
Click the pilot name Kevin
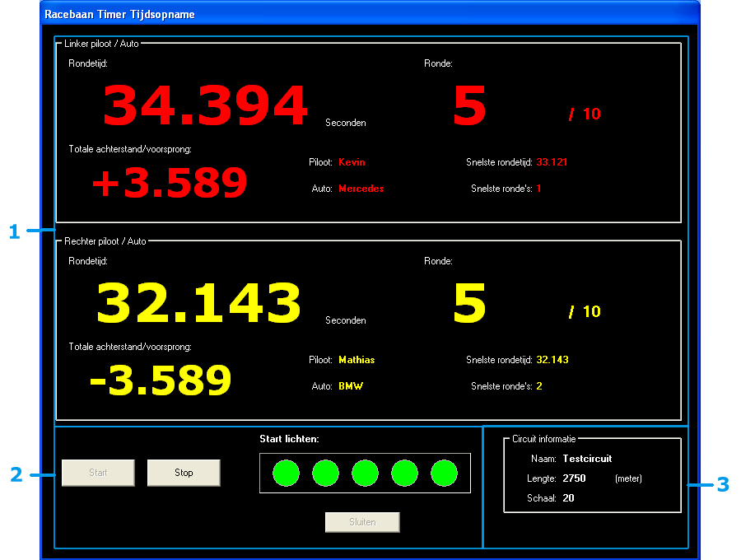[352, 162]
